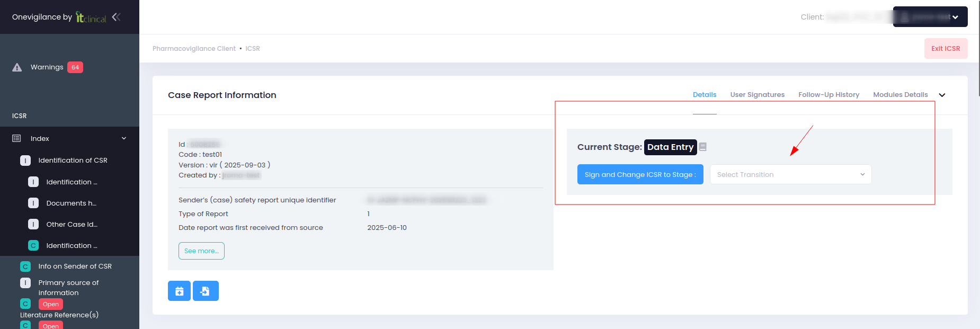Click the Version : vir ( 2025-09-03 ) text
980x329 pixels.
click(225, 165)
